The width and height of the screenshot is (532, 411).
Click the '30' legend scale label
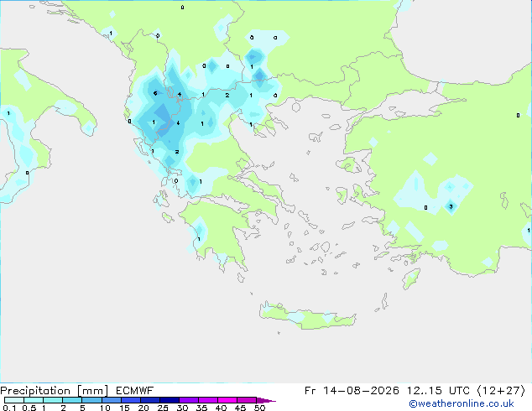point(182,408)
